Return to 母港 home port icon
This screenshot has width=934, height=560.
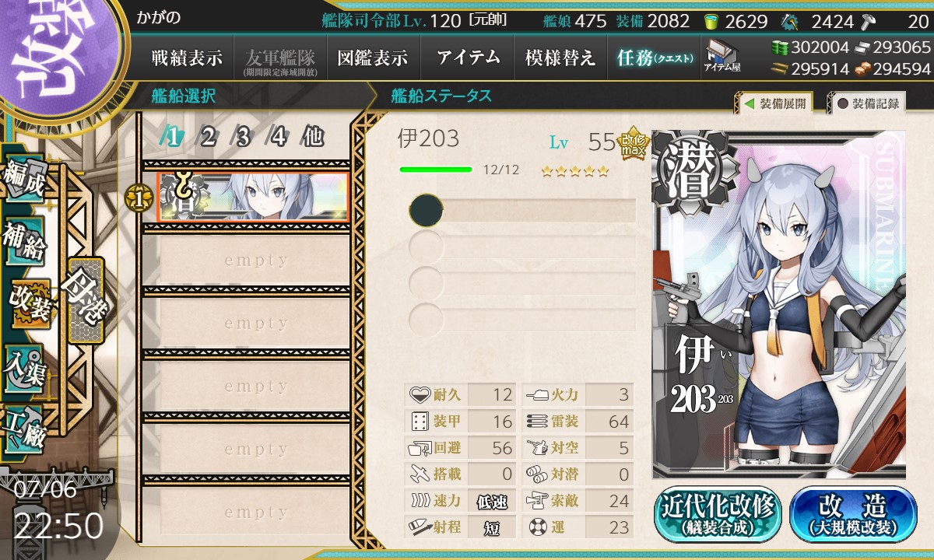(86, 301)
